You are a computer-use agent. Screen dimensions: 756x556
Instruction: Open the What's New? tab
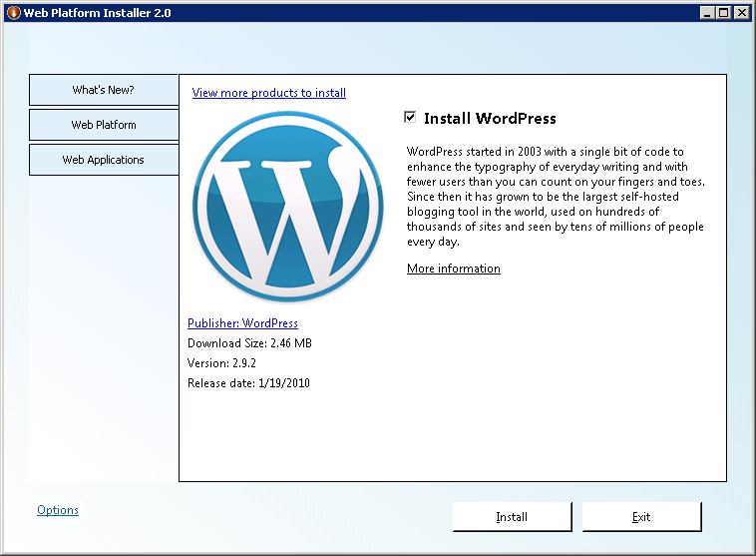tap(103, 90)
